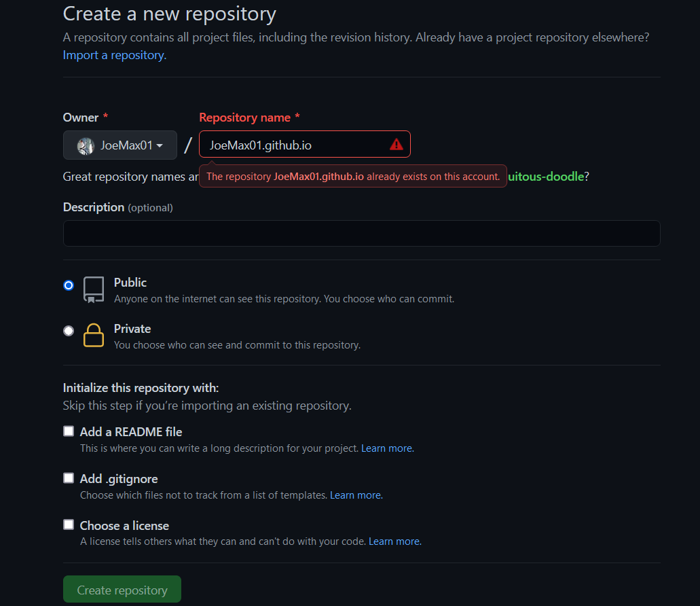Open the README Learn more link
Viewport: 700px width, 606px height.
(388, 448)
